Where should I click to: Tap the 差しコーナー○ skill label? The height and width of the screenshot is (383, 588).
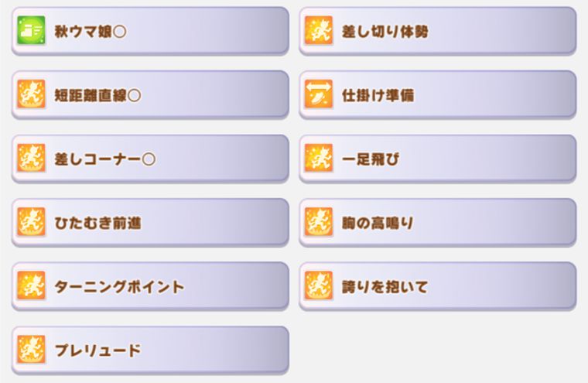click(105, 159)
